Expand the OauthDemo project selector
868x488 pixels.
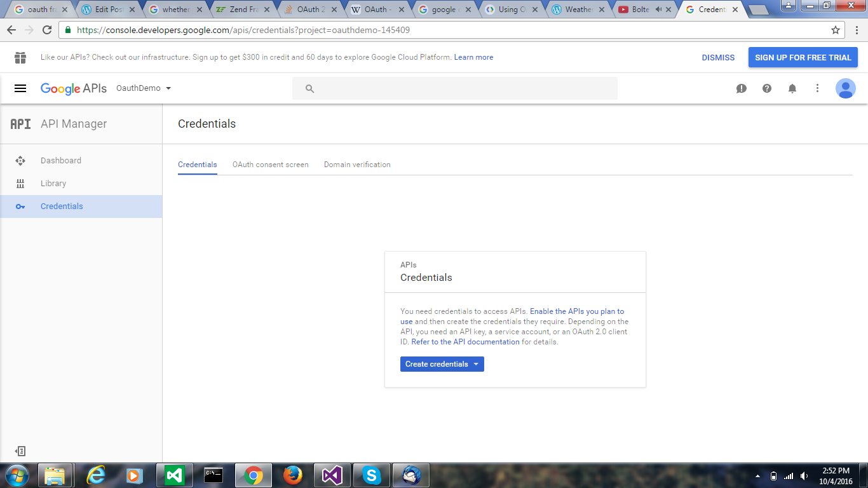click(144, 88)
